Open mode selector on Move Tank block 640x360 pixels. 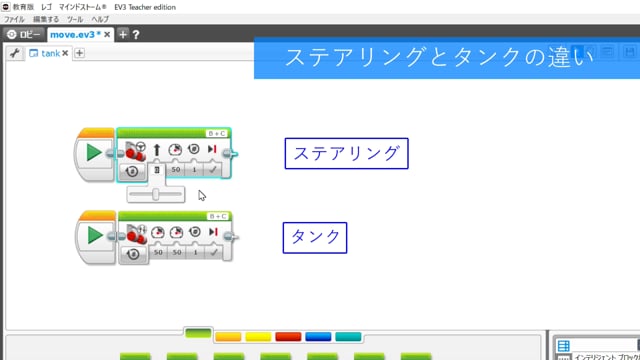(133, 254)
